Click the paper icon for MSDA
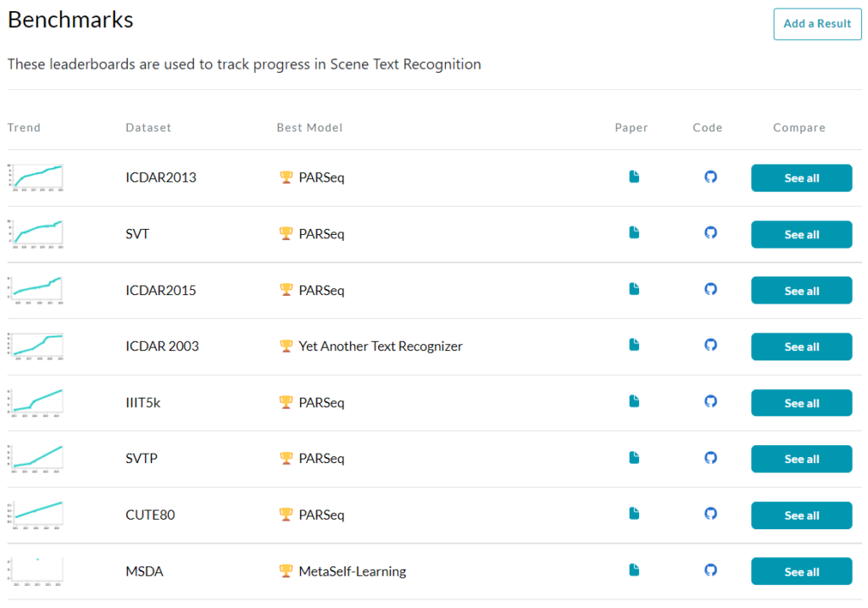This screenshot has width=868, height=608. (633, 570)
